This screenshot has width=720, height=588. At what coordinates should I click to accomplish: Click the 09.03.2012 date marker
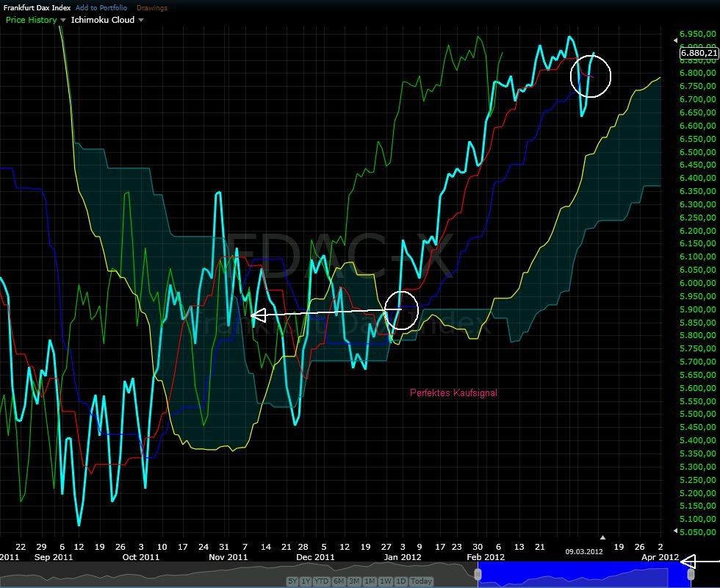pos(584,550)
